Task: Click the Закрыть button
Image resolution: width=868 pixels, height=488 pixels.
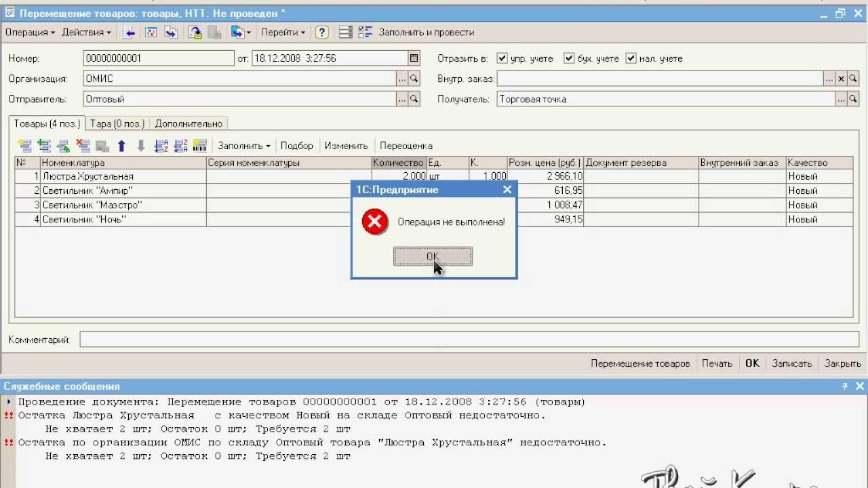Action: point(843,363)
